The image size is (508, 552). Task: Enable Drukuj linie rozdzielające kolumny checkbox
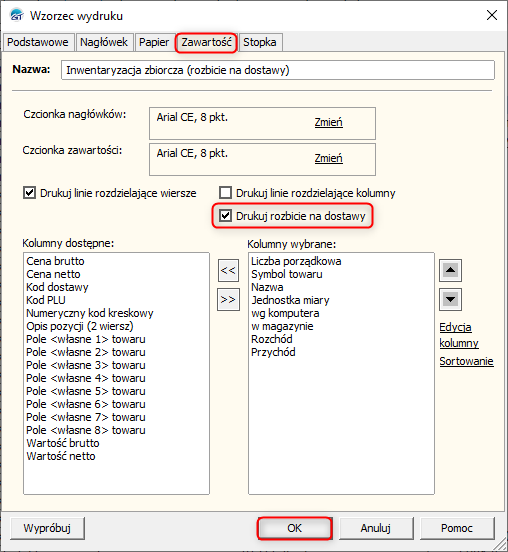[226, 193]
